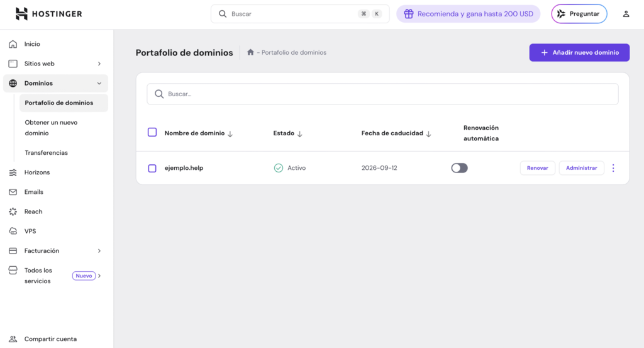Click the Inicio house icon in the sidebar
644x348 pixels.
pyautogui.click(x=13, y=44)
